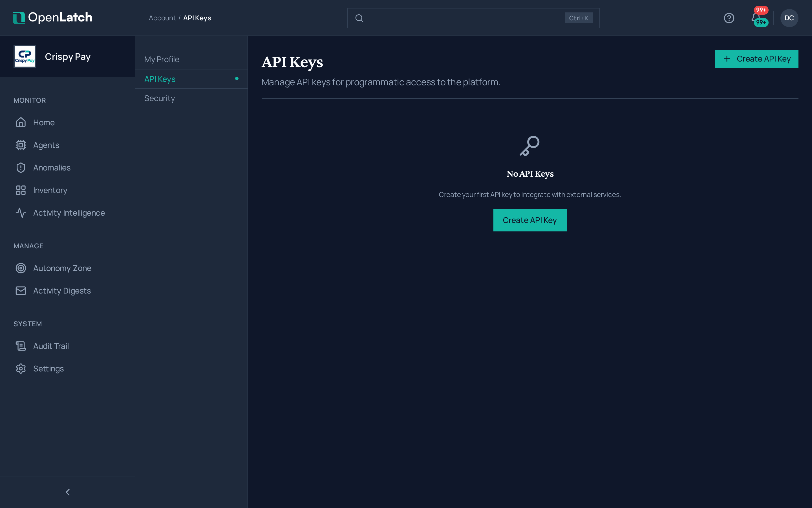
Task: Click the red 99+ notification badge
Action: (x=761, y=10)
